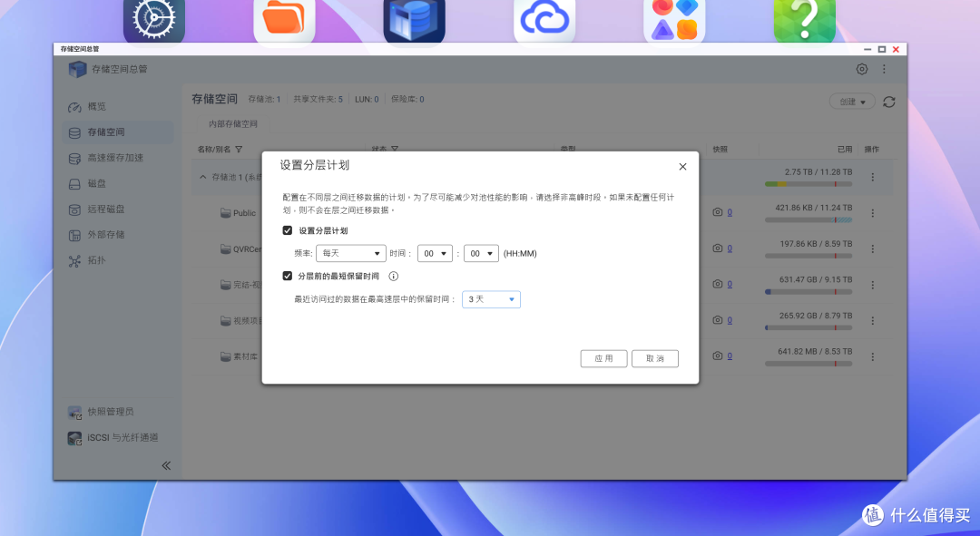
Task: Select the Public folder row
Action: tap(542, 213)
